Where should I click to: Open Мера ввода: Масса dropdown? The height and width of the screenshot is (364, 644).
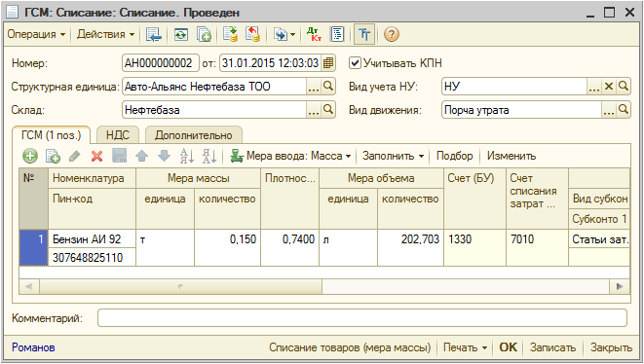click(x=290, y=156)
